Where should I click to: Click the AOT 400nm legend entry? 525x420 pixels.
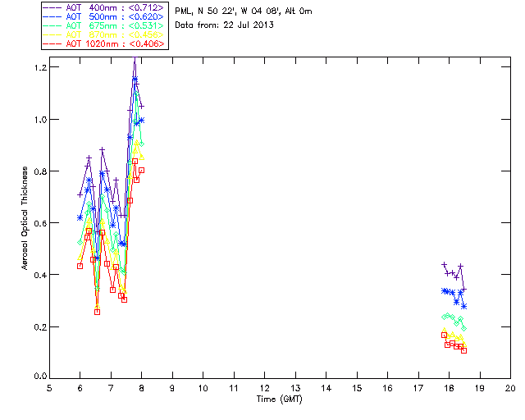point(104,7)
